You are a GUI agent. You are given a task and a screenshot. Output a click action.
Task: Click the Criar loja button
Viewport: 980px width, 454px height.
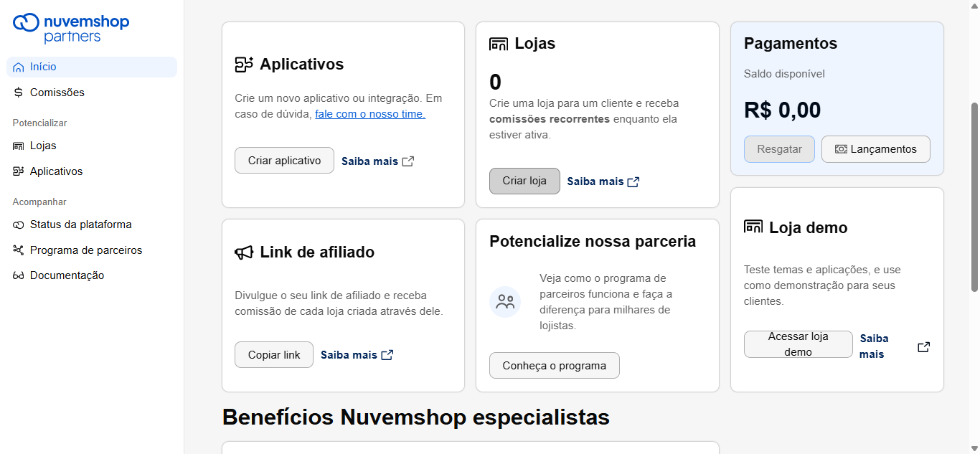[x=524, y=181]
